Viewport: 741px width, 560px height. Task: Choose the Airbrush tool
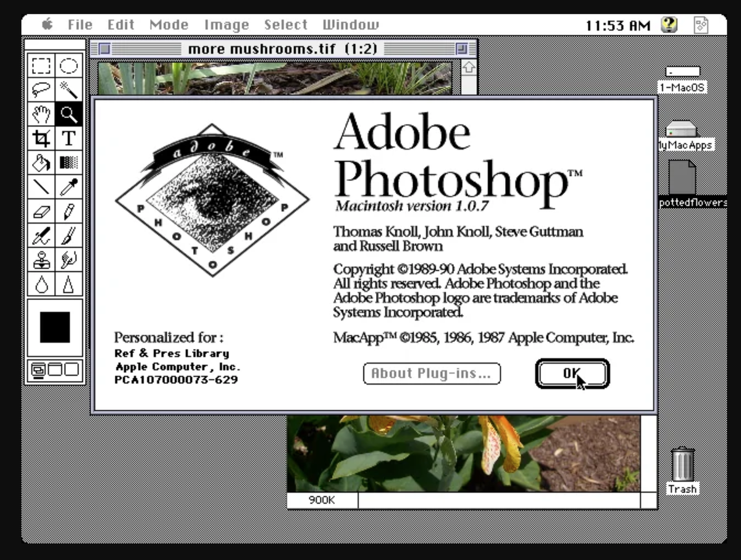click(x=41, y=235)
